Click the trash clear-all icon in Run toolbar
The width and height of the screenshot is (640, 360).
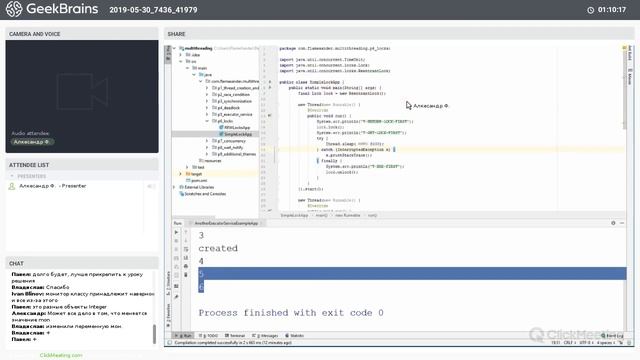click(186, 275)
